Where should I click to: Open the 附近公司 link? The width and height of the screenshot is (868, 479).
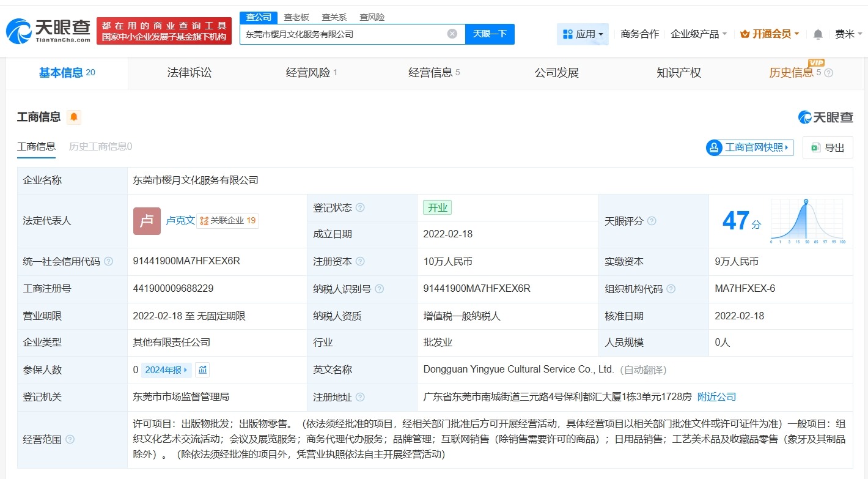716,397
